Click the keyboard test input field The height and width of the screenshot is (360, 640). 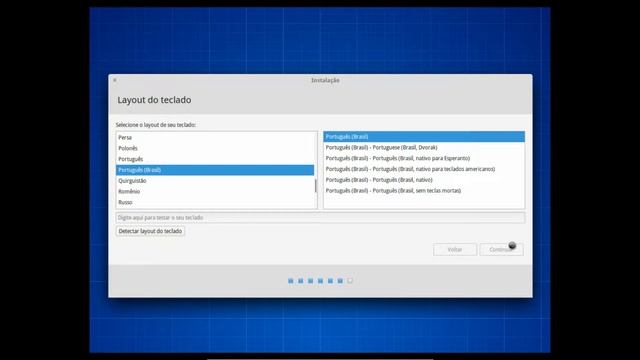pos(320,218)
